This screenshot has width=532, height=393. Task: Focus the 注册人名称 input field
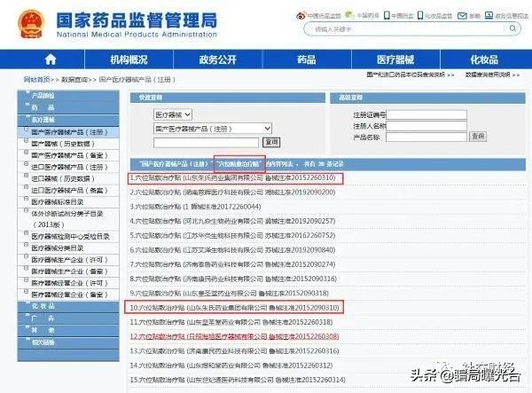426,126
